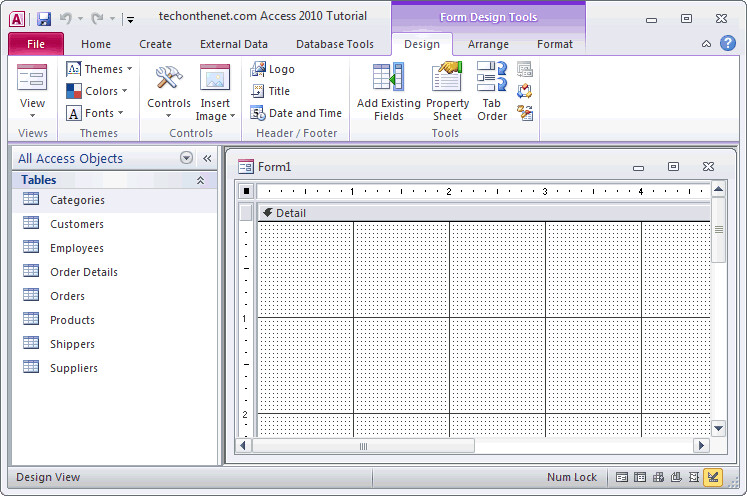
Task: Open Microsoft Access Help question mark
Action: point(727,43)
